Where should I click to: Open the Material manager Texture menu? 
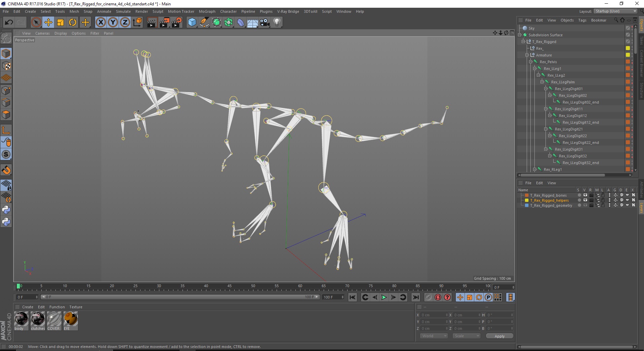pyautogui.click(x=76, y=307)
